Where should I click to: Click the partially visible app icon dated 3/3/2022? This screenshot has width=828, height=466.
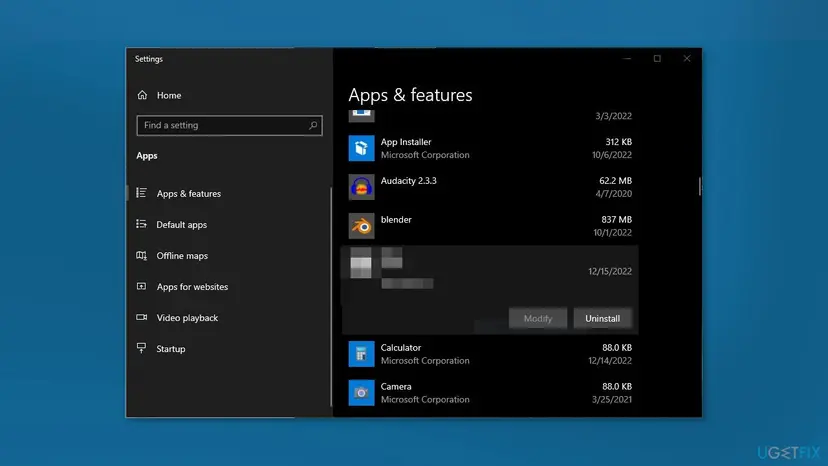point(361,116)
